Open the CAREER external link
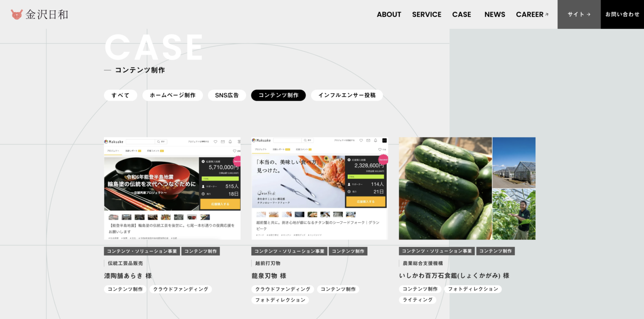This screenshot has height=319, width=644. coord(532,14)
